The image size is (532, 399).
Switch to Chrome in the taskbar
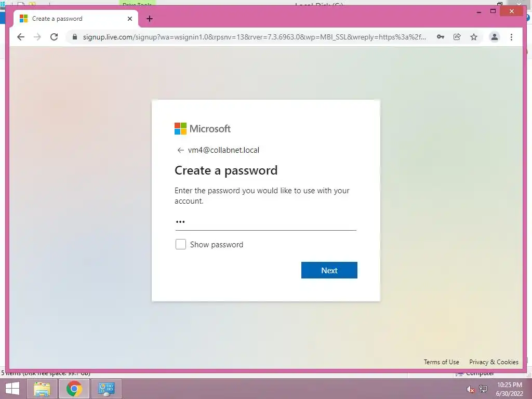click(74, 389)
